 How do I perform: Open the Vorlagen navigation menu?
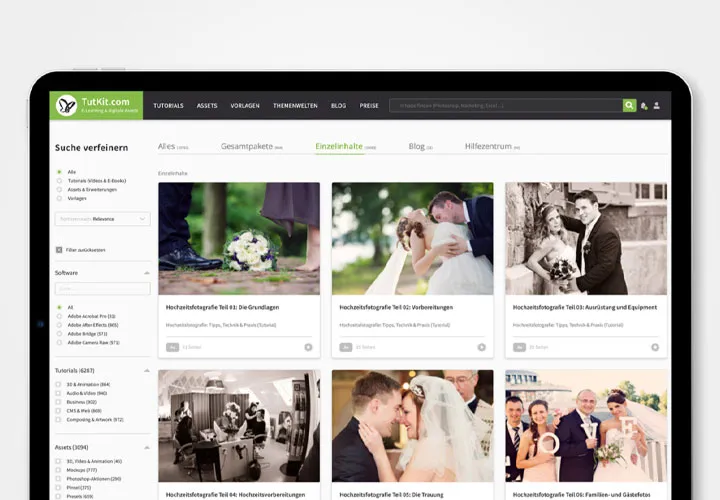tap(245, 106)
